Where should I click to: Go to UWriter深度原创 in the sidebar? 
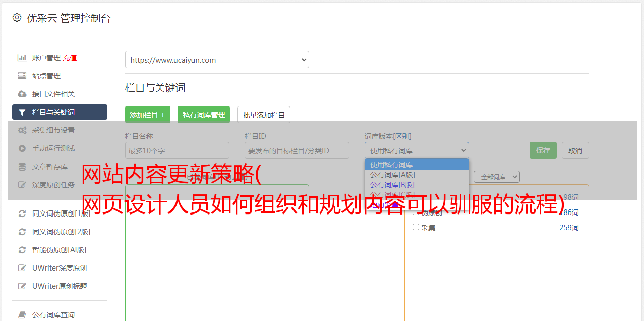(60, 268)
